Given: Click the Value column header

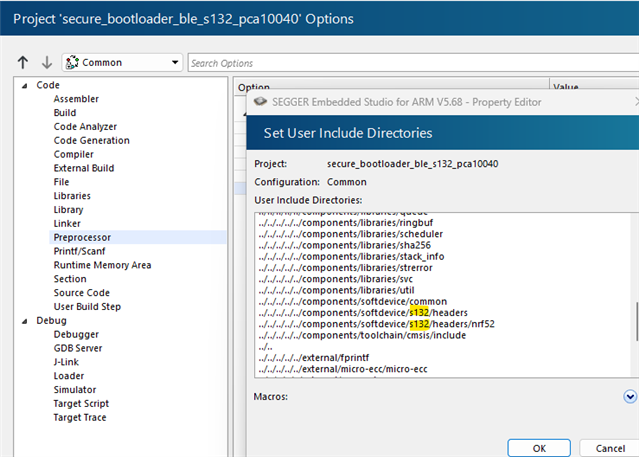Looking at the screenshot, I should point(566,87).
